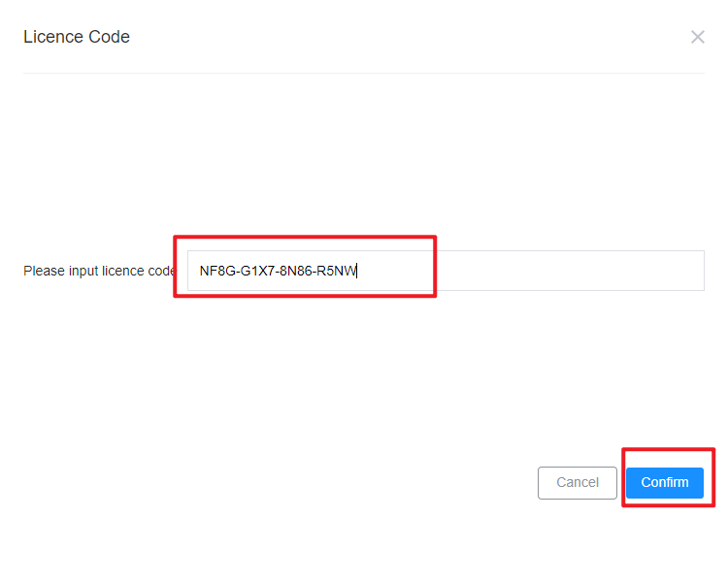
Task: Click the '8N86' segment of the licence code
Action: (296, 271)
